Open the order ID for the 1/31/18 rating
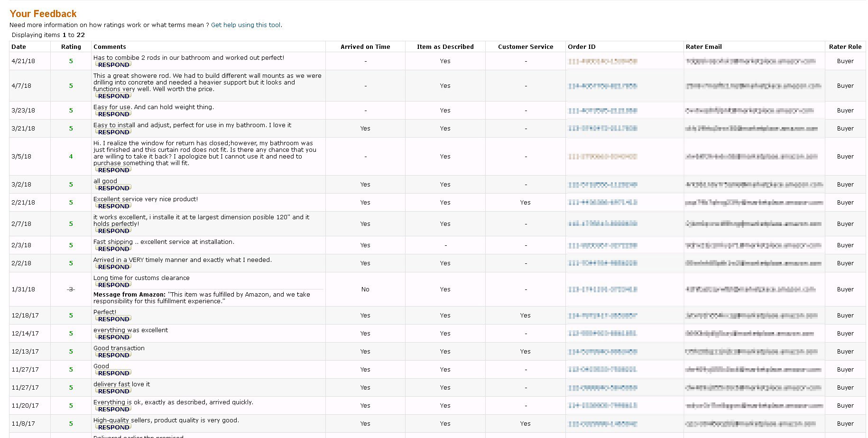The image size is (868, 438). 602,289
